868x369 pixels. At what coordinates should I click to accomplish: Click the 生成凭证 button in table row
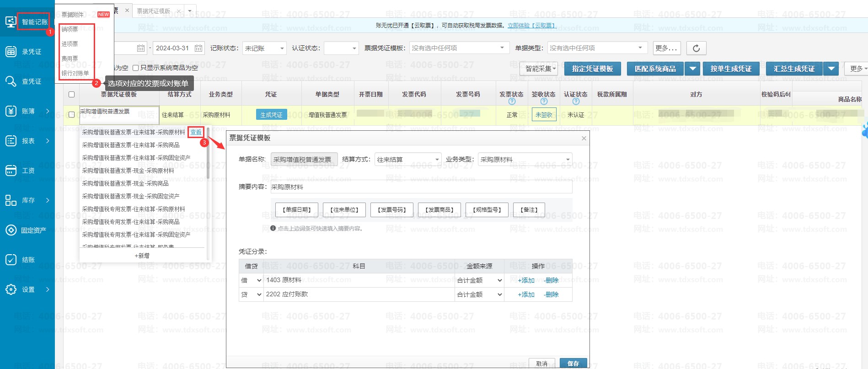271,115
